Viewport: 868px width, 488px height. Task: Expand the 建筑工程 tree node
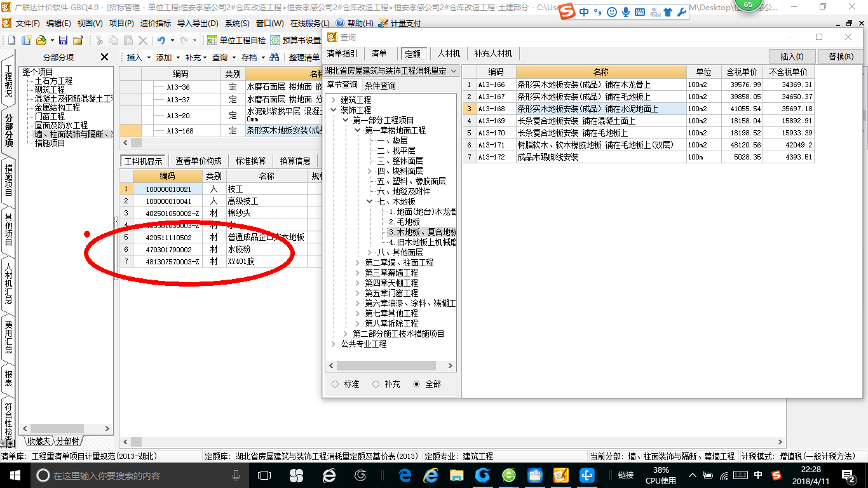pos(334,100)
